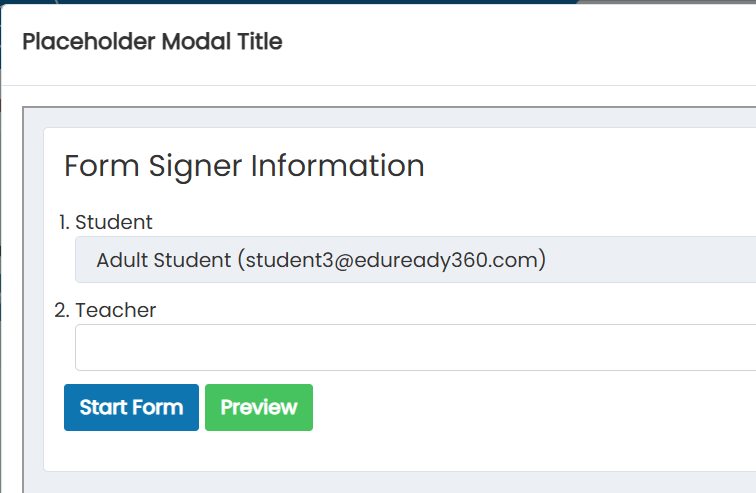
Task: Click the Form Signer Information heading
Action: [244, 166]
